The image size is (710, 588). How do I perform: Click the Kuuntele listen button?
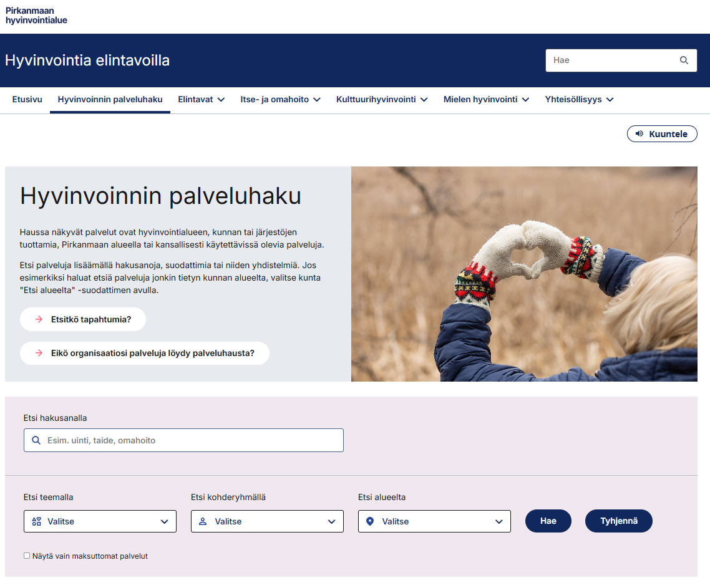(662, 133)
